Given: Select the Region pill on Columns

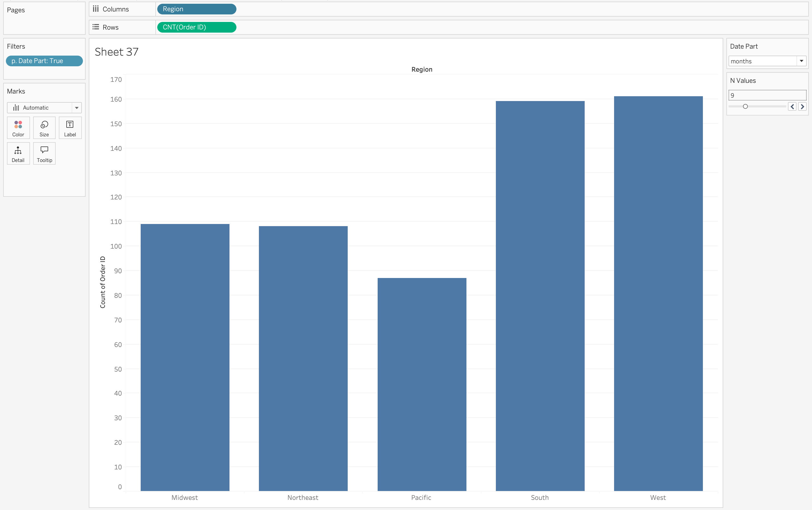Looking at the screenshot, I should click(196, 9).
